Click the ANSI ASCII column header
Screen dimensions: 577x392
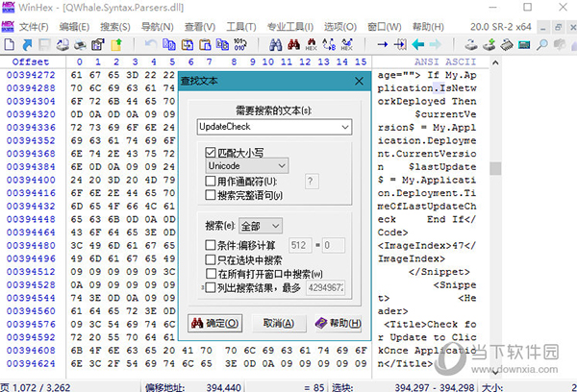445,61
